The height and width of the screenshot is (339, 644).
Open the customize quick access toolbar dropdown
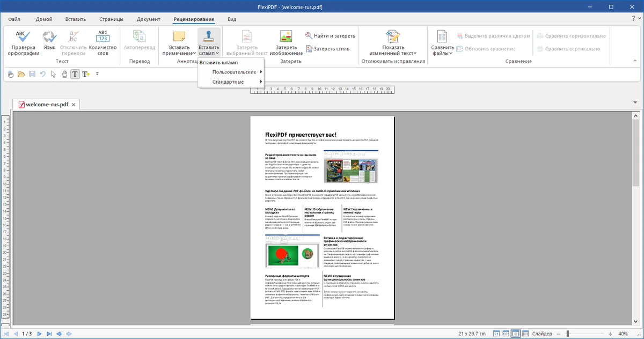(x=97, y=74)
